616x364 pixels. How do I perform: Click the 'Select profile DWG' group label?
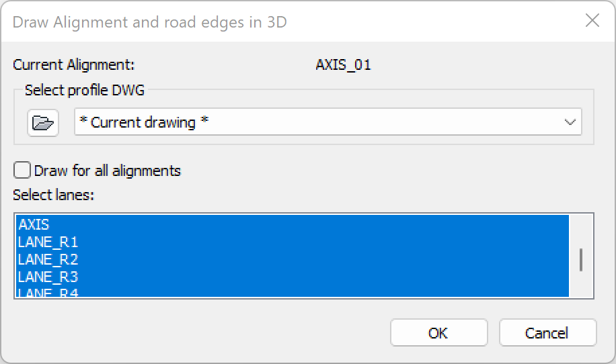tap(85, 90)
